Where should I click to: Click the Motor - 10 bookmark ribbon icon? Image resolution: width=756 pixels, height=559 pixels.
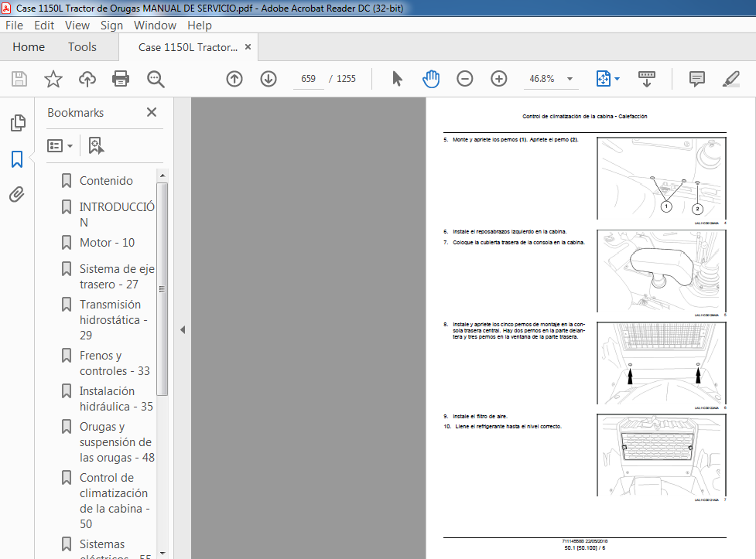(x=67, y=243)
